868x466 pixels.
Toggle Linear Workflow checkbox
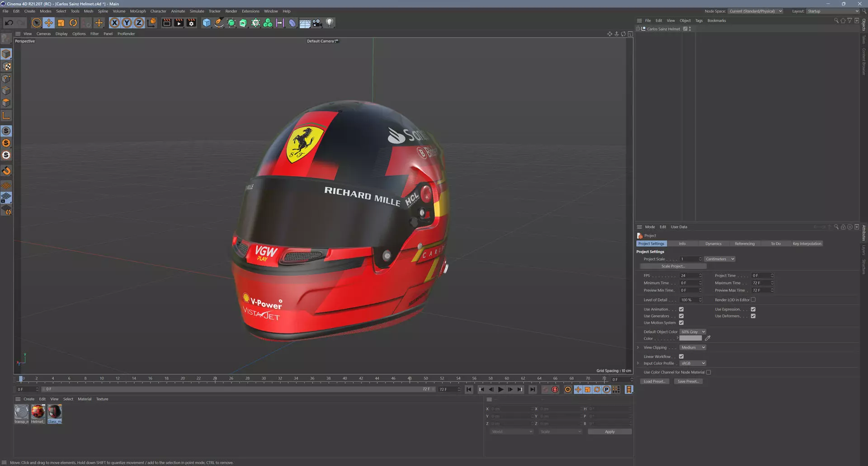pyautogui.click(x=681, y=357)
